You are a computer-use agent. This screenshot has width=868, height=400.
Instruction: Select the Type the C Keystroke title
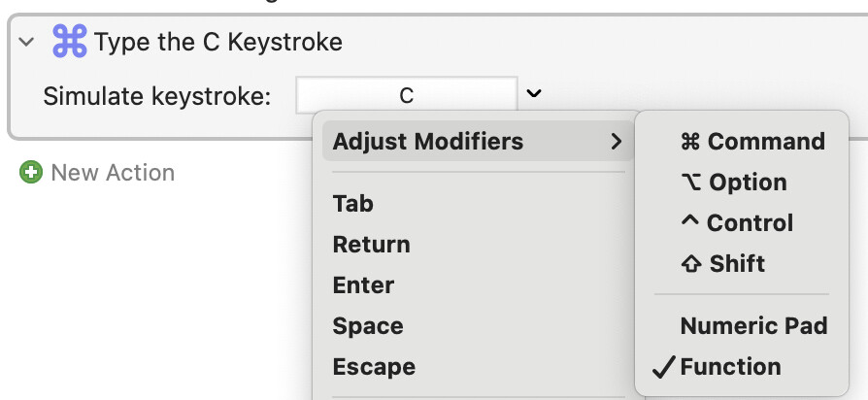click(x=218, y=43)
